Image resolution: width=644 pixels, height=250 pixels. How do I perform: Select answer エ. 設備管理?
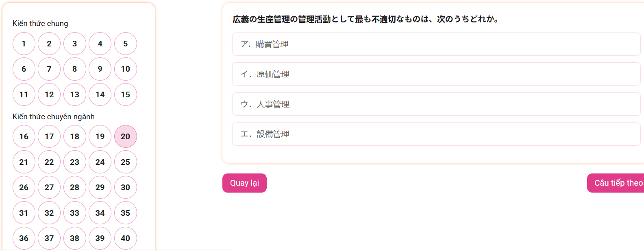point(436,134)
